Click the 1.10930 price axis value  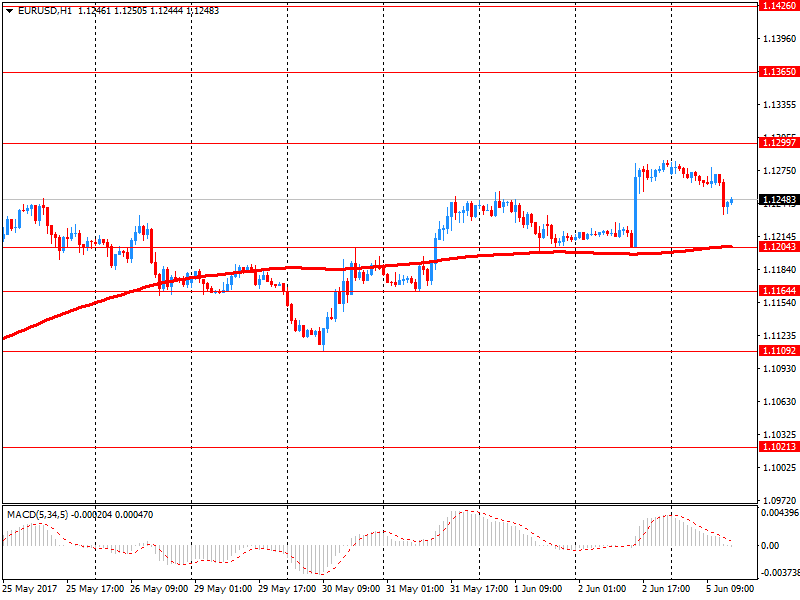pyautogui.click(x=779, y=369)
